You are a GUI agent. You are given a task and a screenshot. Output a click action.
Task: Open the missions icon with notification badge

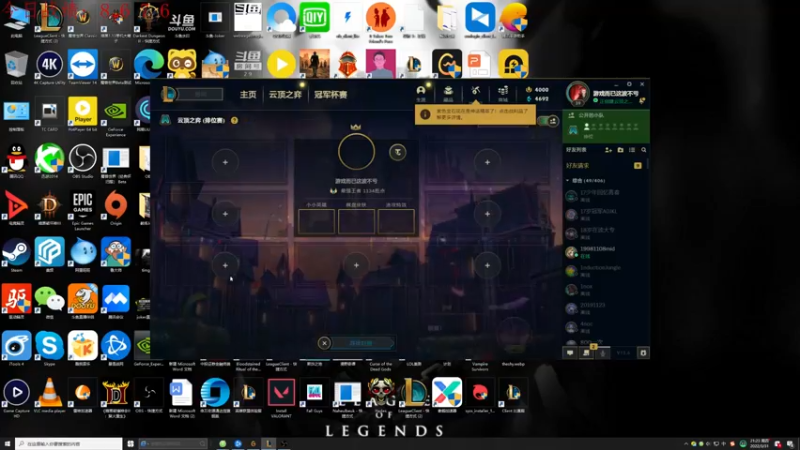[x=587, y=352]
